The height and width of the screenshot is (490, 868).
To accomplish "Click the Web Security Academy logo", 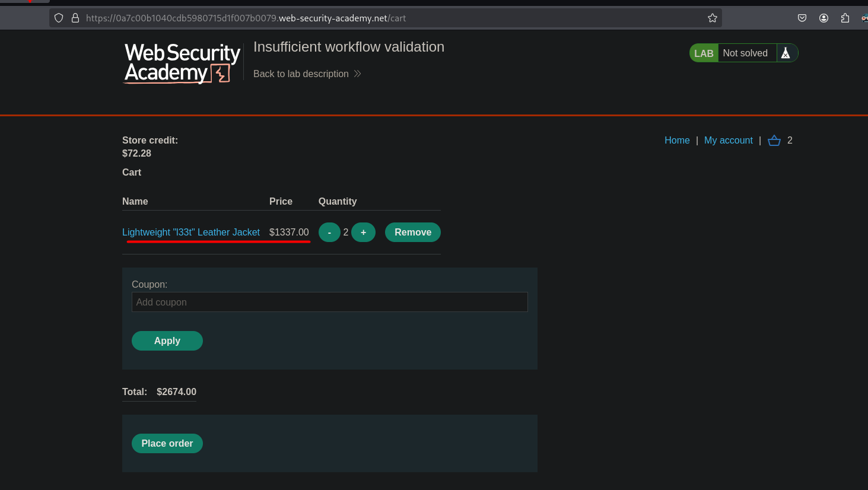I will point(182,63).
